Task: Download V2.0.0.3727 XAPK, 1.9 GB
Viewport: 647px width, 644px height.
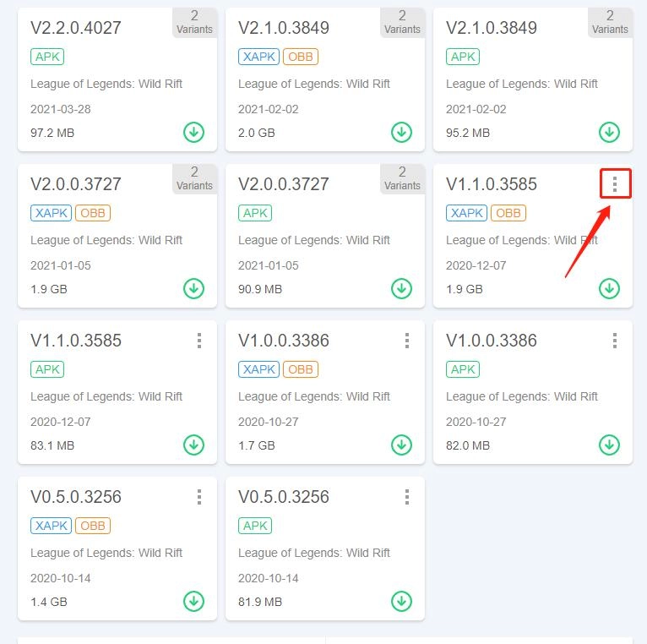Action: pyautogui.click(x=193, y=289)
